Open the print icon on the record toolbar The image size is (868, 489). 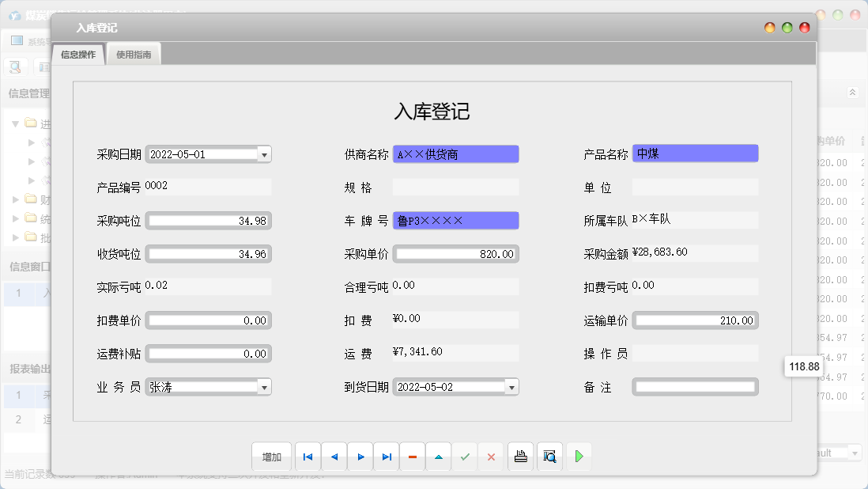tap(520, 457)
